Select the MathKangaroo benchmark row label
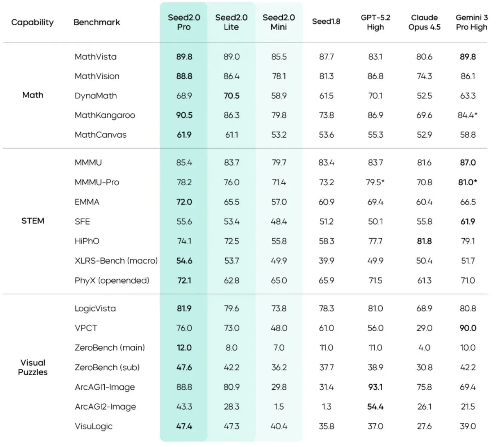The height and width of the screenshot is (447, 504). [105, 115]
